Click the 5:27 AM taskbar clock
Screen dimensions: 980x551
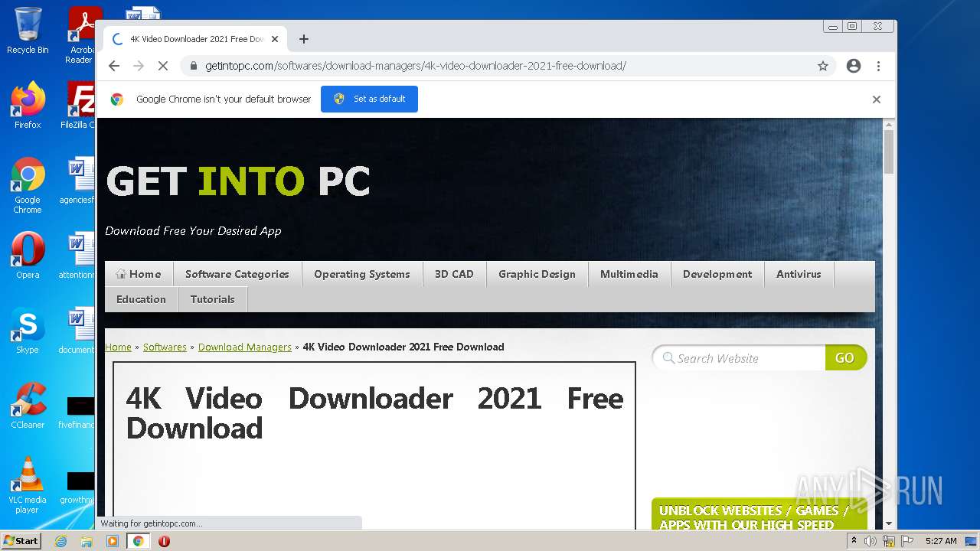(941, 541)
